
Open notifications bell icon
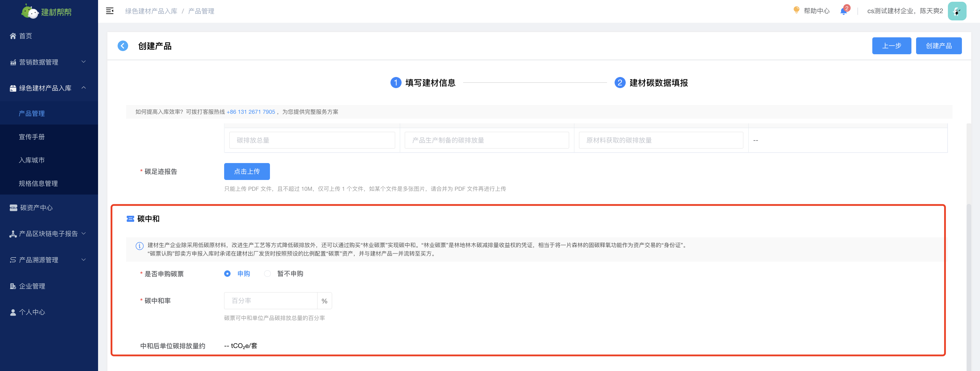[843, 11]
